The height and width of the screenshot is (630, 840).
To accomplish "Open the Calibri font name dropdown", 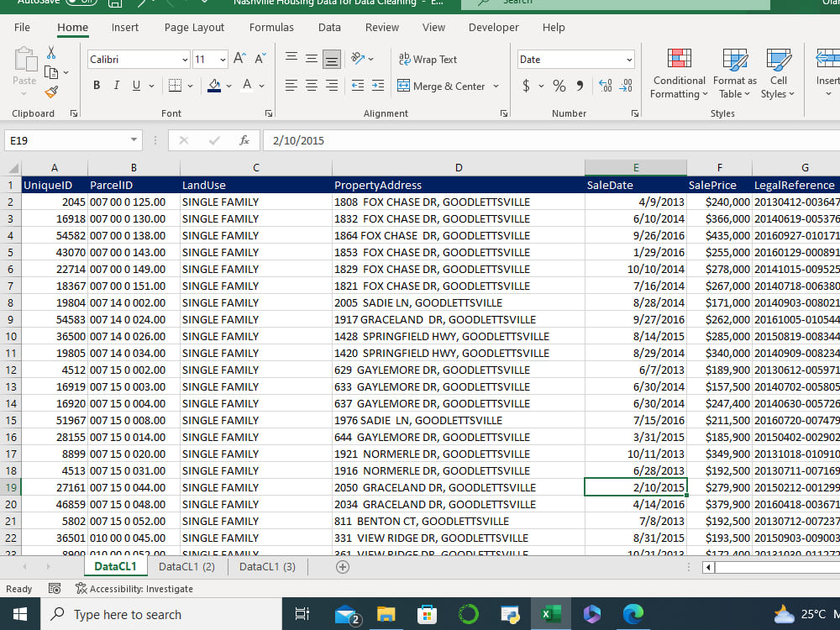I will (x=185, y=60).
